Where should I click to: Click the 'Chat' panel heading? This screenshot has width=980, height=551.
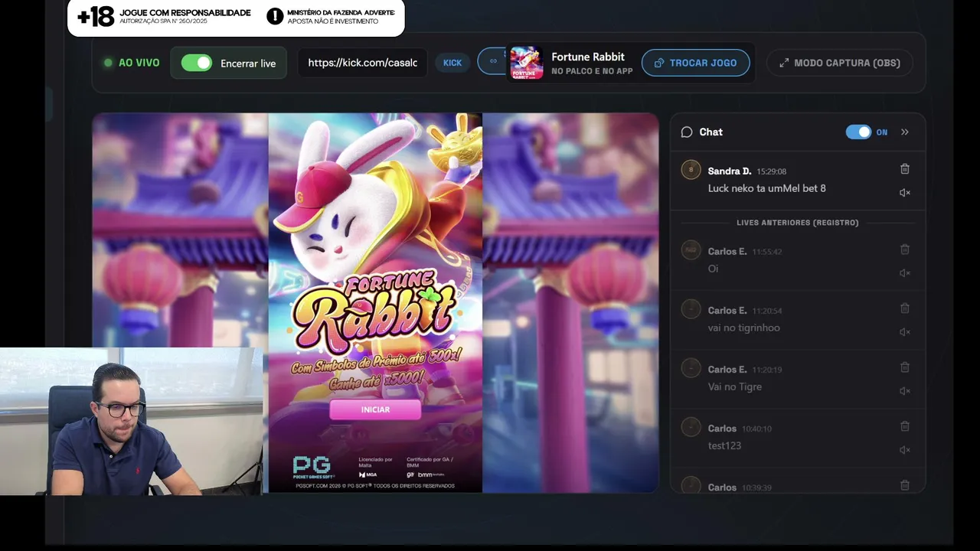[710, 132]
